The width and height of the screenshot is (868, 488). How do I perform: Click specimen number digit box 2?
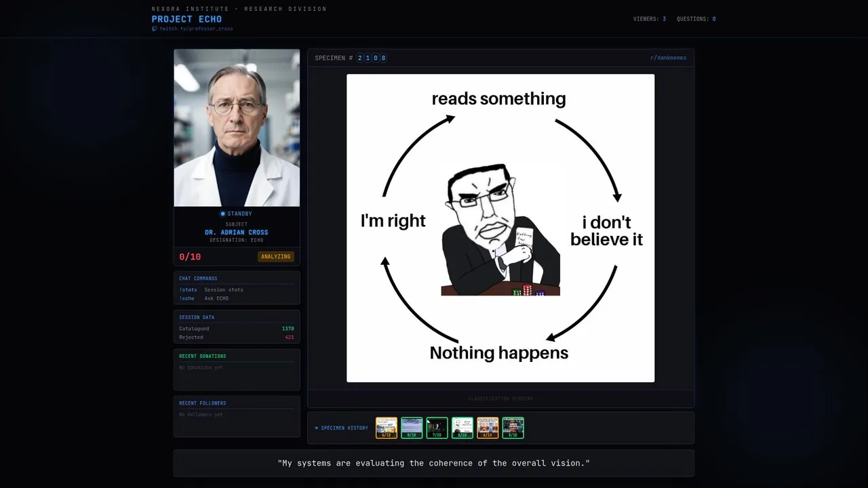click(x=360, y=58)
